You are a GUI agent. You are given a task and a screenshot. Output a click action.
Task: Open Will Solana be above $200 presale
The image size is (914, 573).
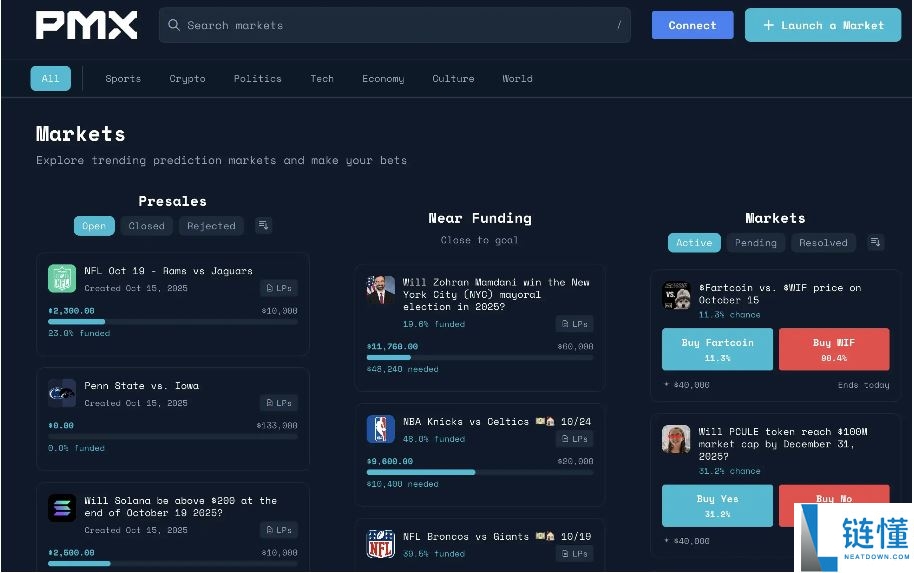[181, 507]
